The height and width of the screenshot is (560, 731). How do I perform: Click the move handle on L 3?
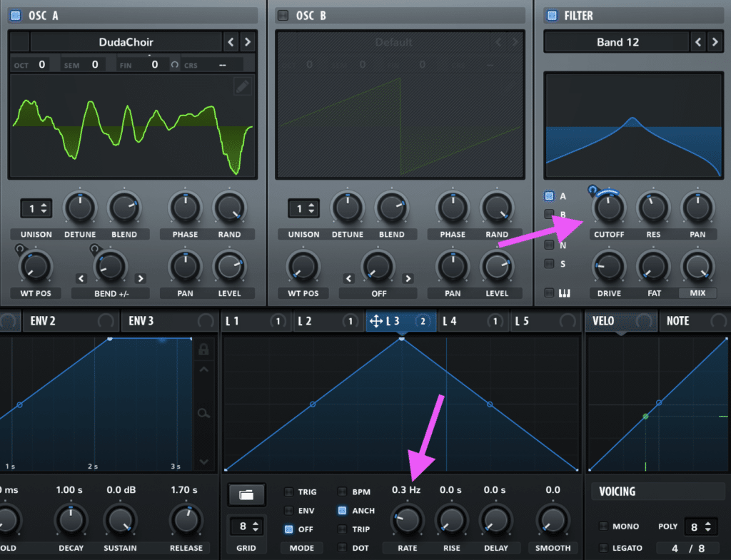click(376, 321)
